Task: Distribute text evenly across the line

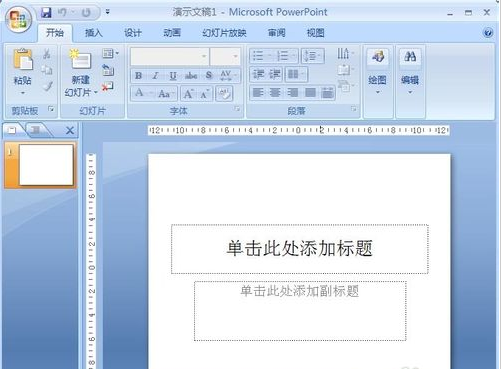Action: [x=327, y=92]
